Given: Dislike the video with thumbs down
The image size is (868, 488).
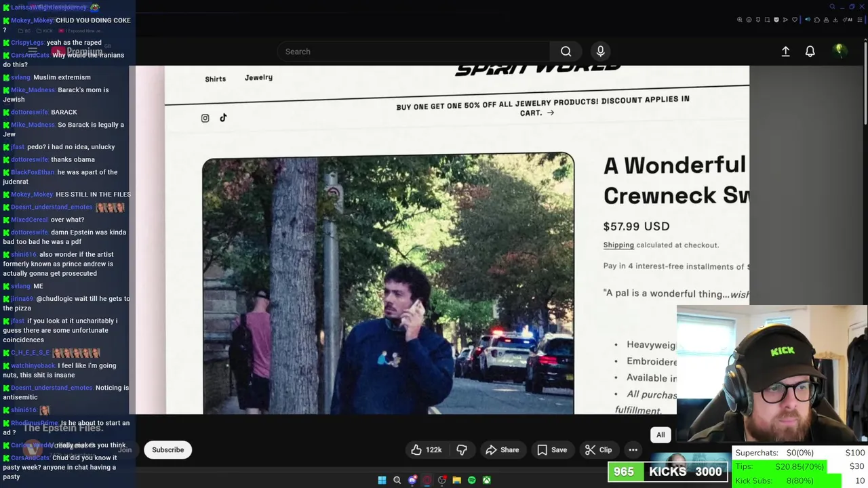Looking at the screenshot, I should (x=462, y=450).
